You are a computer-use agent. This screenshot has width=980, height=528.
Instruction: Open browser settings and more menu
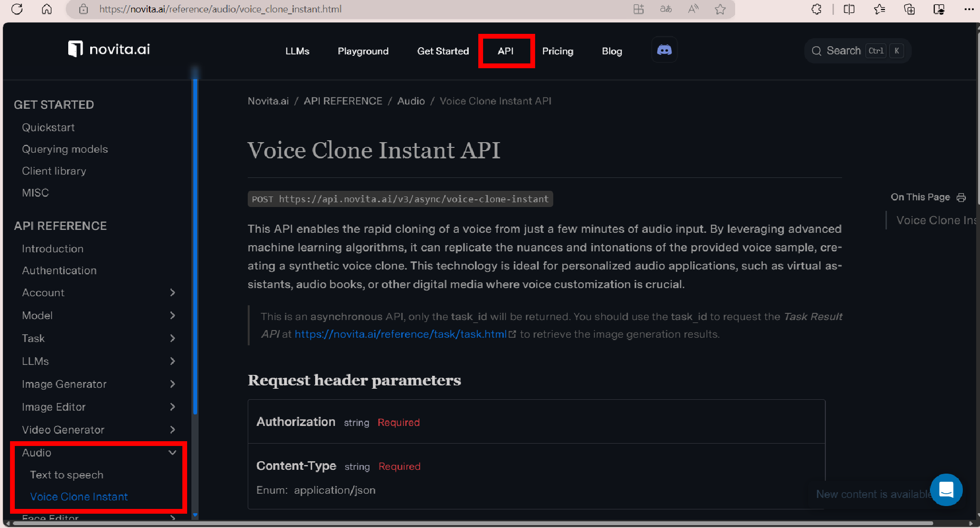pos(969,9)
